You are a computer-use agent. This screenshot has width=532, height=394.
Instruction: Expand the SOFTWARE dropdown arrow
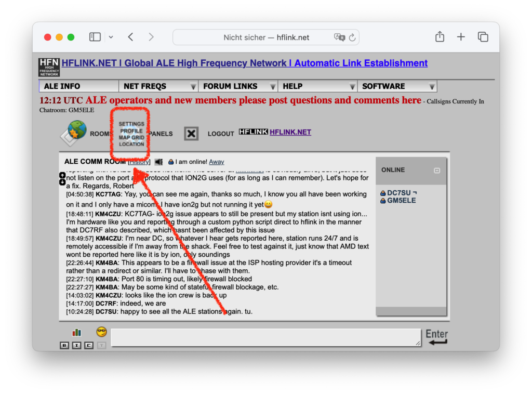(432, 87)
